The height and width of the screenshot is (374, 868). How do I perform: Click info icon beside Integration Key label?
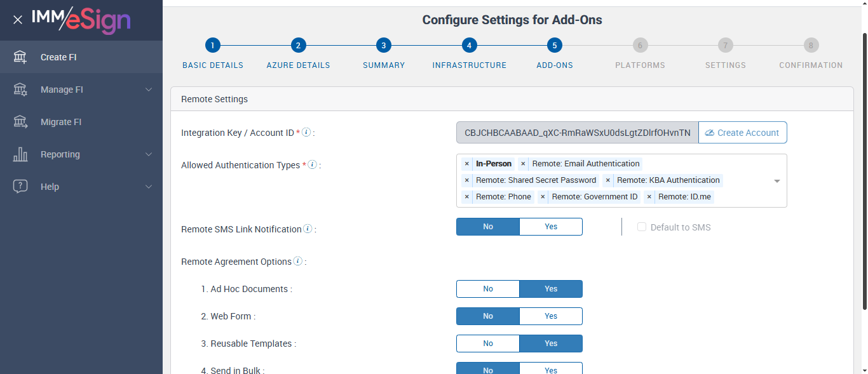pos(306,133)
